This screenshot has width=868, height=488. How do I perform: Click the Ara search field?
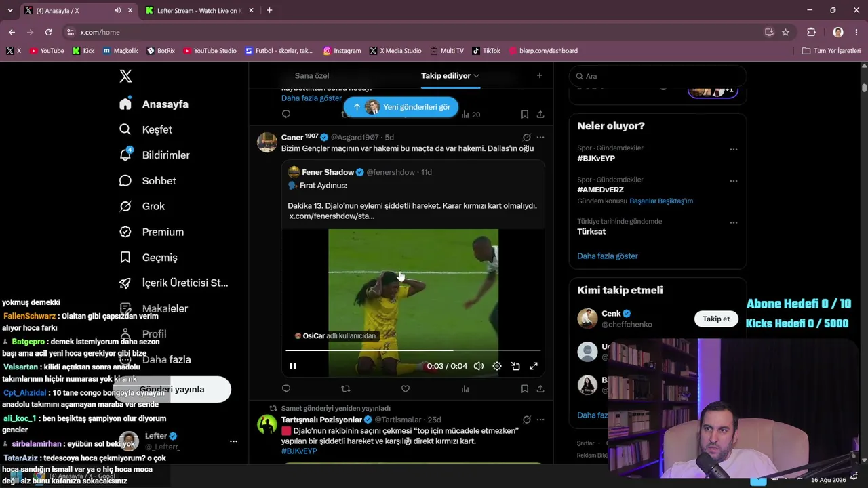(x=658, y=76)
